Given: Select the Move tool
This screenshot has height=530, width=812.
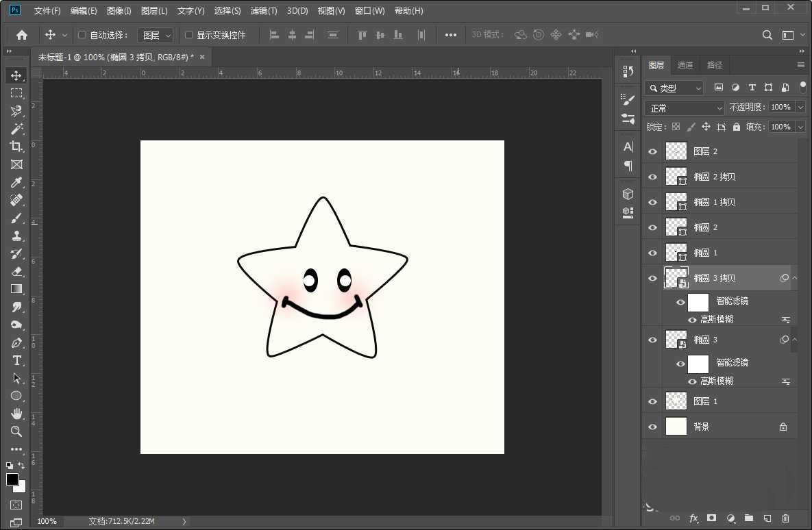Looking at the screenshot, I should click(16, 75).
